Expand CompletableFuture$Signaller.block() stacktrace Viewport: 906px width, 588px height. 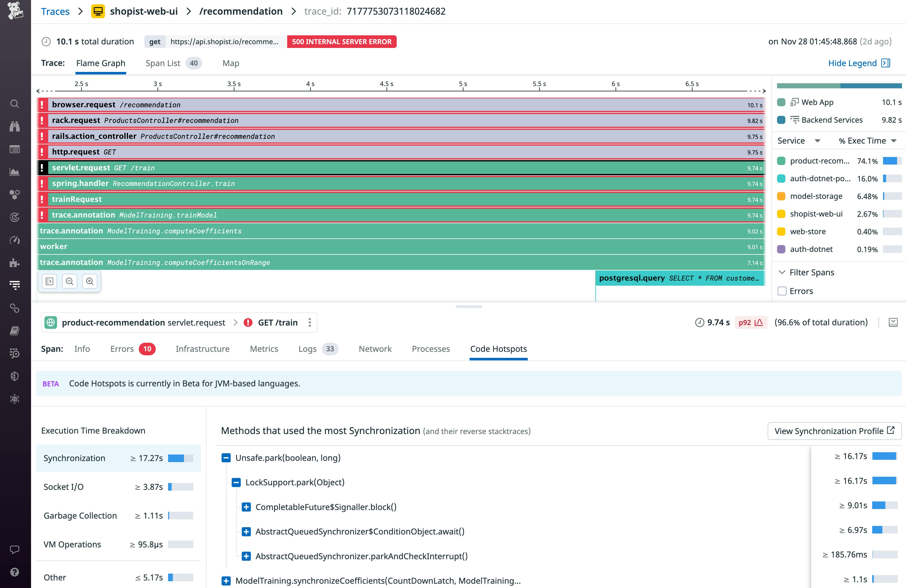pyautogui.click(x=246, y=507)
